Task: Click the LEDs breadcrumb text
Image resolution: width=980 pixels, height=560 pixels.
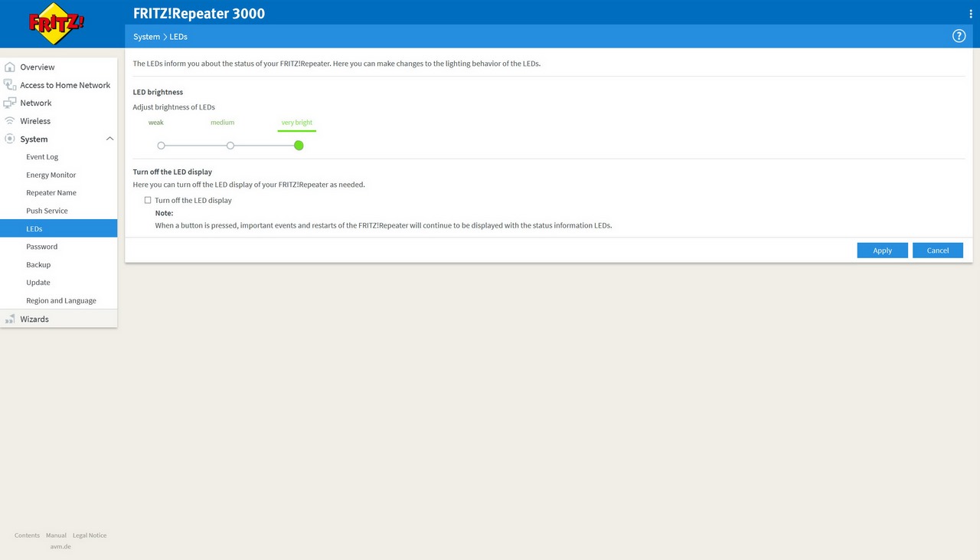Action: coord(178,37)
